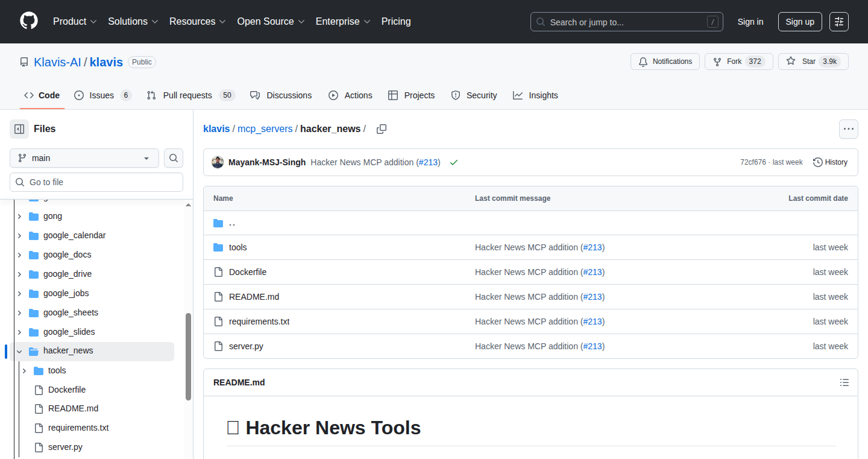Click the file tree vertical scrollbar

click(x=189, y=356)
